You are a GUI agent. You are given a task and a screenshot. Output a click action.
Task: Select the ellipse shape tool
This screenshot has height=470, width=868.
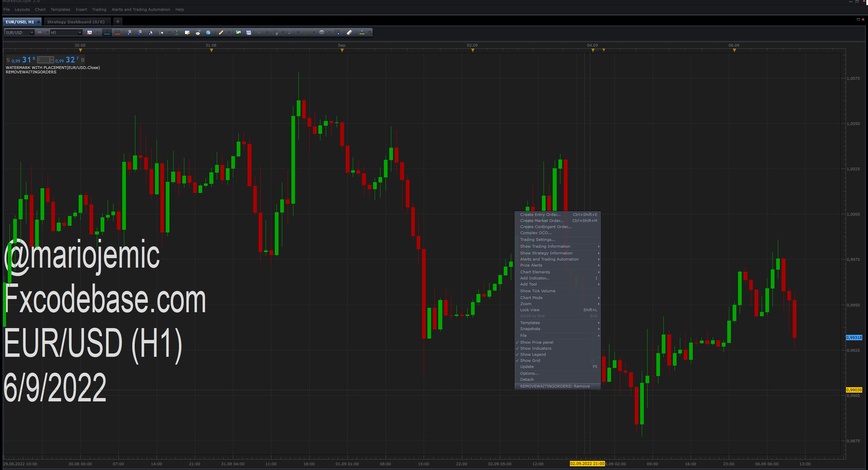(322, 33)
